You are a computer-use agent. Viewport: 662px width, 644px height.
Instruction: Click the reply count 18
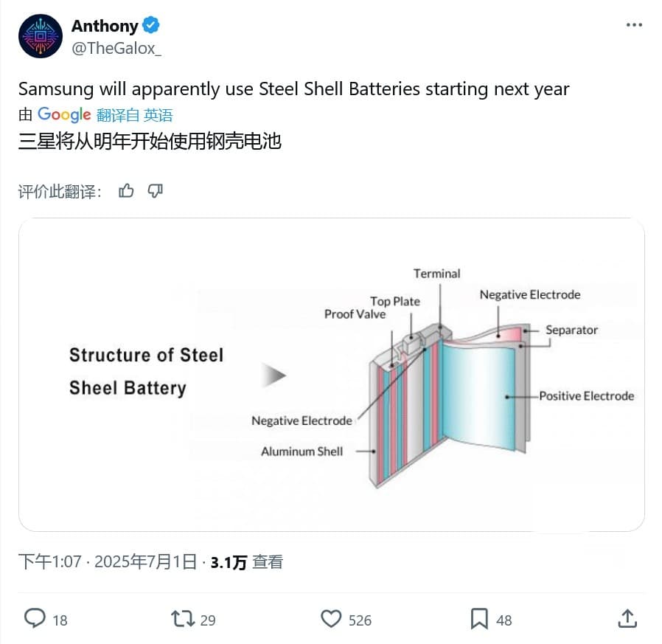click(60, 620)
